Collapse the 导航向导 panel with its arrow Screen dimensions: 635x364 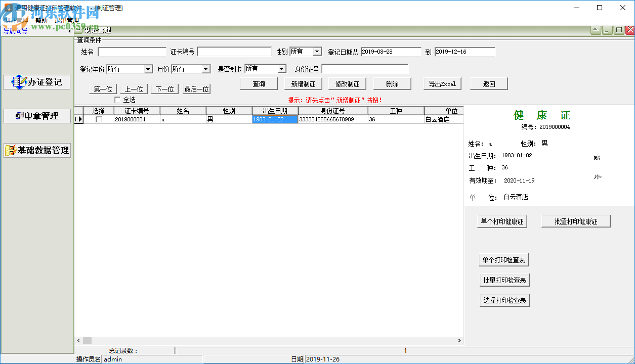pyautogui.click(x=69, y=31)
